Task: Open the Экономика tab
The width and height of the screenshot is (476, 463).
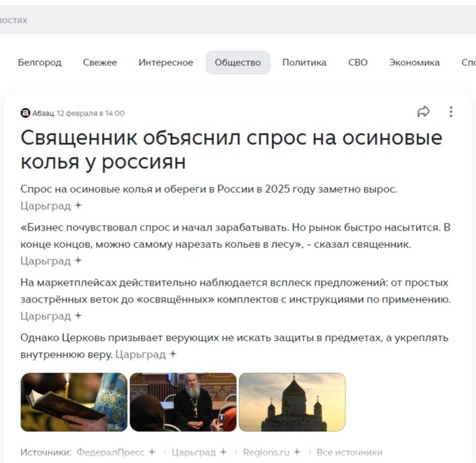Action: [414, 63]
